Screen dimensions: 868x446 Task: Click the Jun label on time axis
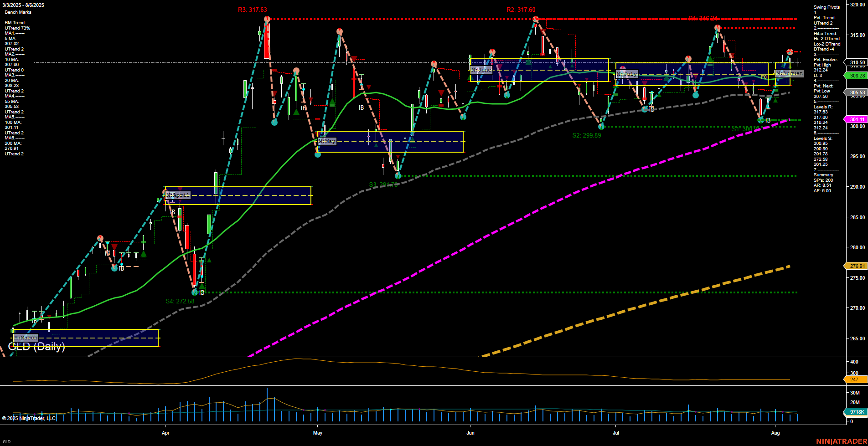[470, 433]
